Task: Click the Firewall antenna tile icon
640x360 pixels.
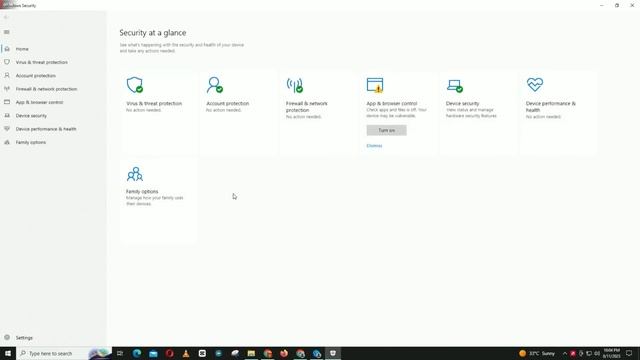Action: pyautogui.click(x=295, y=85)
